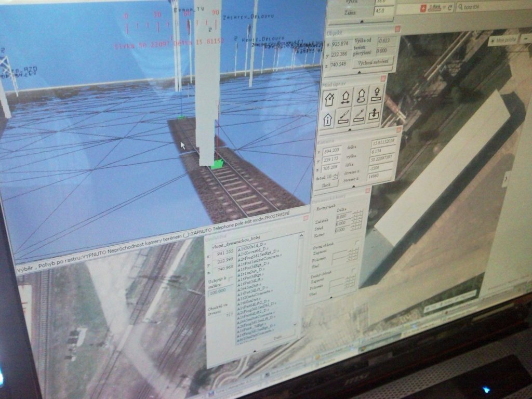Click the Objekt y field 232.386
This screenshot has height=399, width=532.
point(340,54)
